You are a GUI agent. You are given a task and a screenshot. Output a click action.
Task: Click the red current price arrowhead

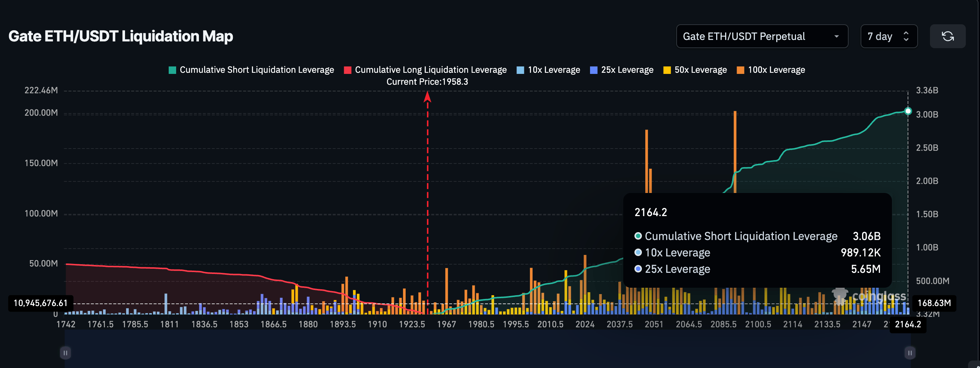tap(427, 97)
